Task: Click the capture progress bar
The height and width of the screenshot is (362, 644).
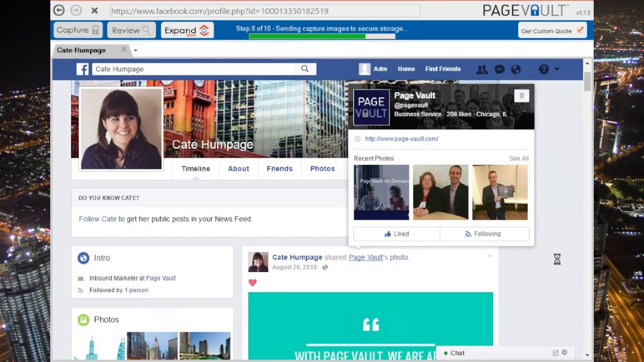Action: point(322,36)
